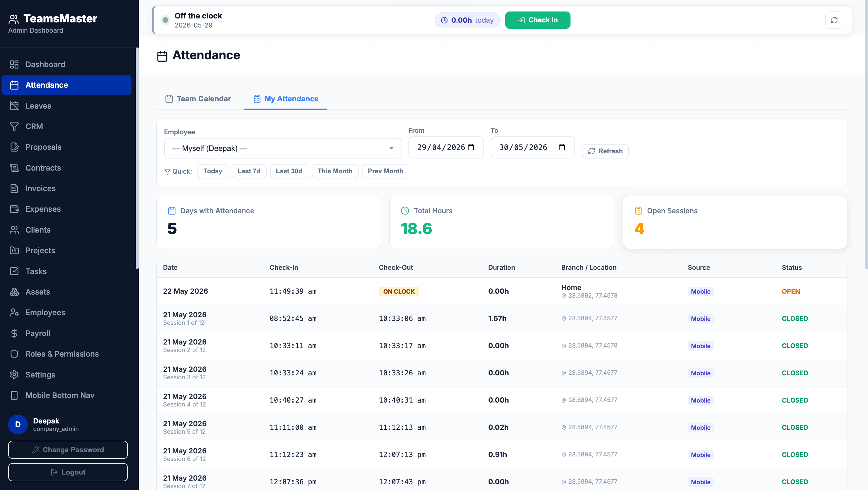Click the Change Password button

coord(68,450)
